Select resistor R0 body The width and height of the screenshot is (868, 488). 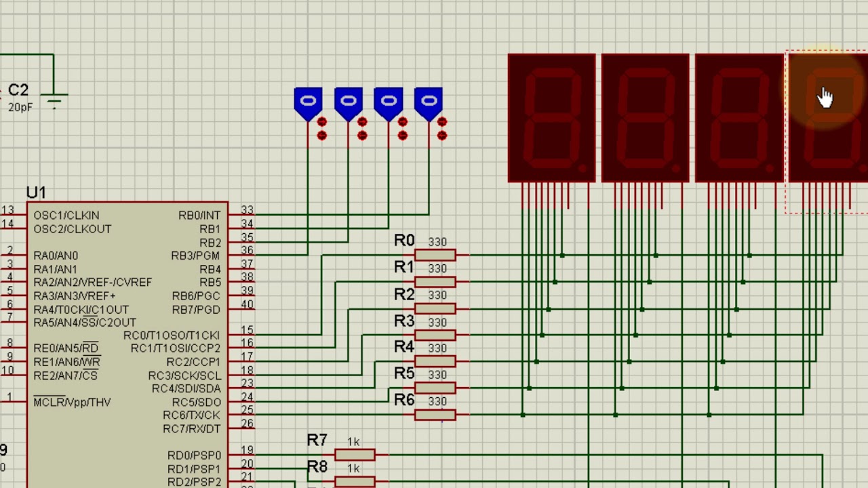pyautogui.click(x=435, y=256)
